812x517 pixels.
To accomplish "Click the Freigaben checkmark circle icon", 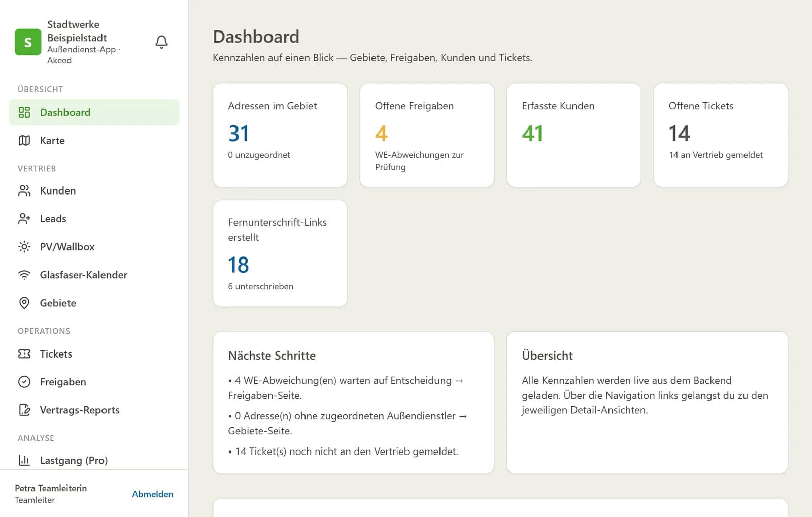I will pyautogui.click(x=24, y=382).
